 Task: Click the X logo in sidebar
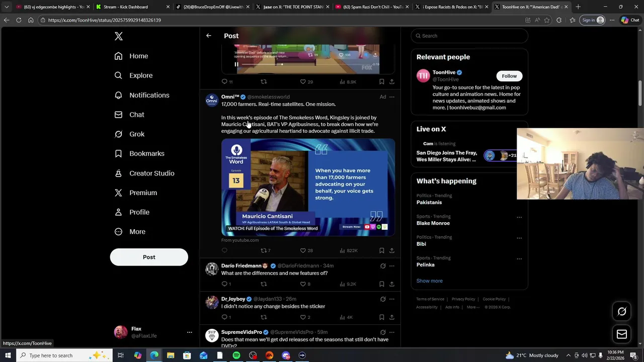tap(119, 36)
